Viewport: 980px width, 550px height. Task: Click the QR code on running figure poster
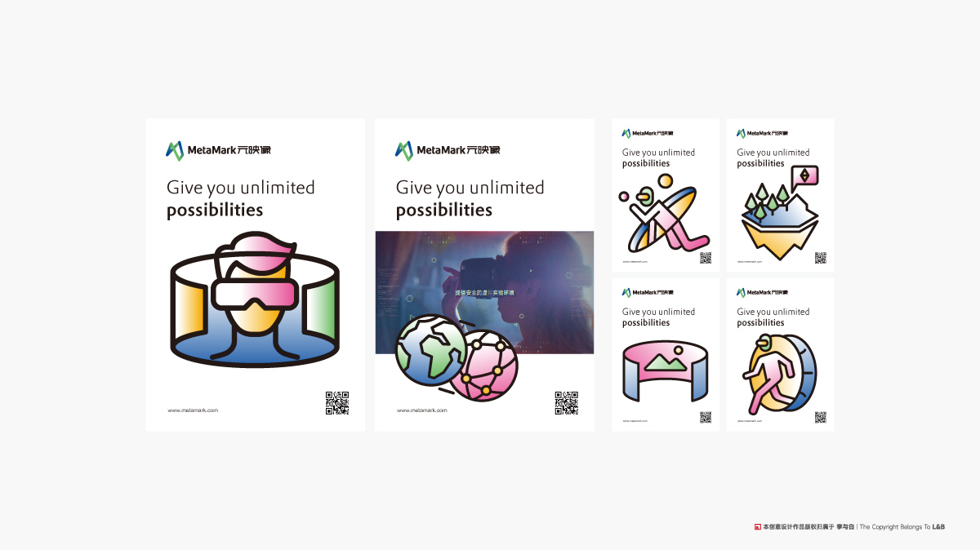(820, 417)
